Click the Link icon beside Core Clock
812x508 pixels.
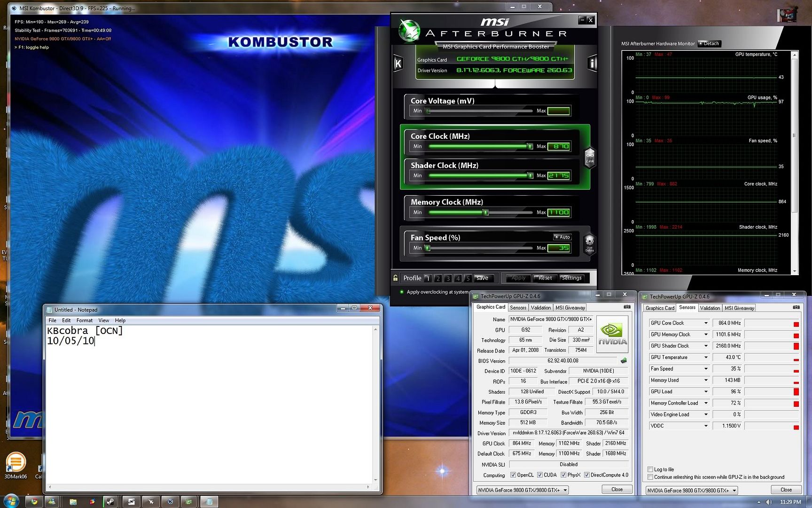click(590, 158)
